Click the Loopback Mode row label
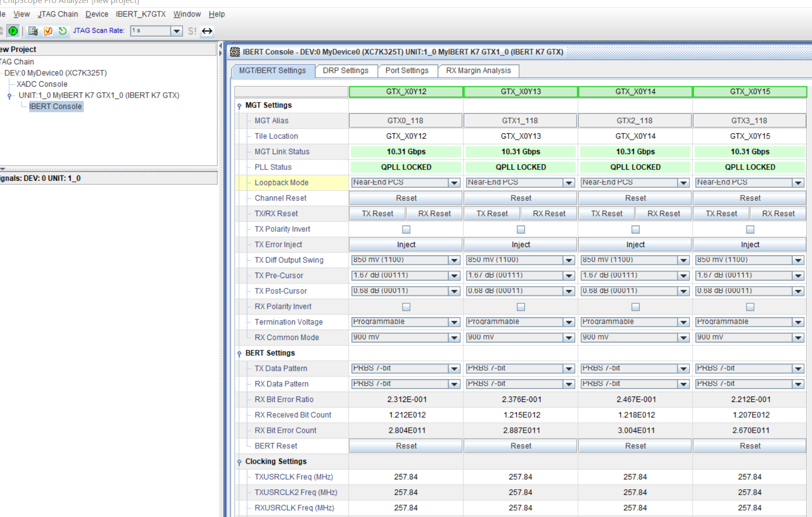 click(282, 183)
